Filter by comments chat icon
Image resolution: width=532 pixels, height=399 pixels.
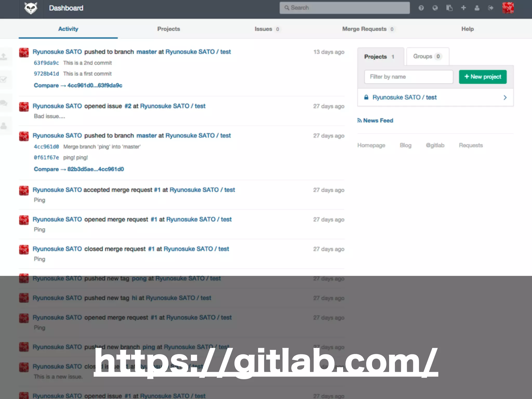pos(4,103)
